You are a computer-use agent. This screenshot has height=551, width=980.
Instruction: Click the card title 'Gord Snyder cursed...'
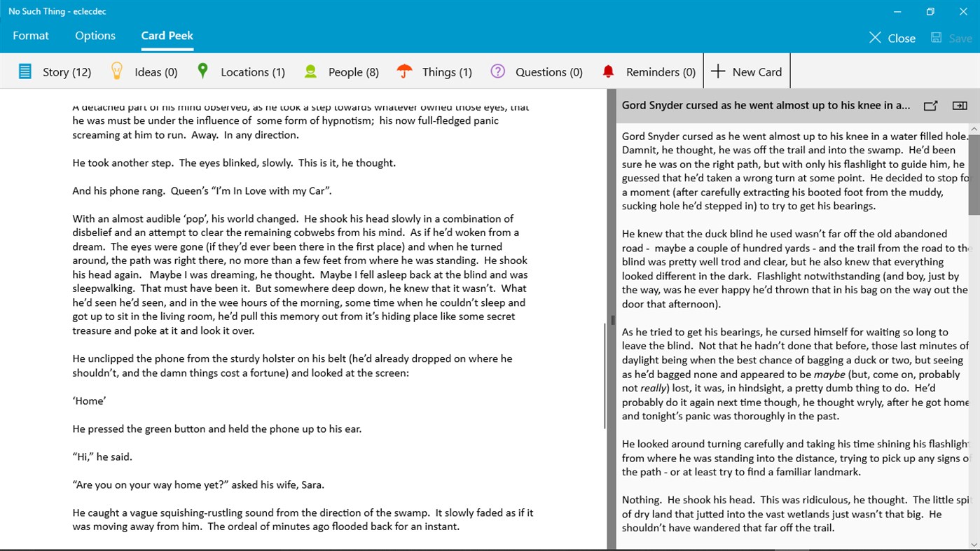click(x=766, y=106)
